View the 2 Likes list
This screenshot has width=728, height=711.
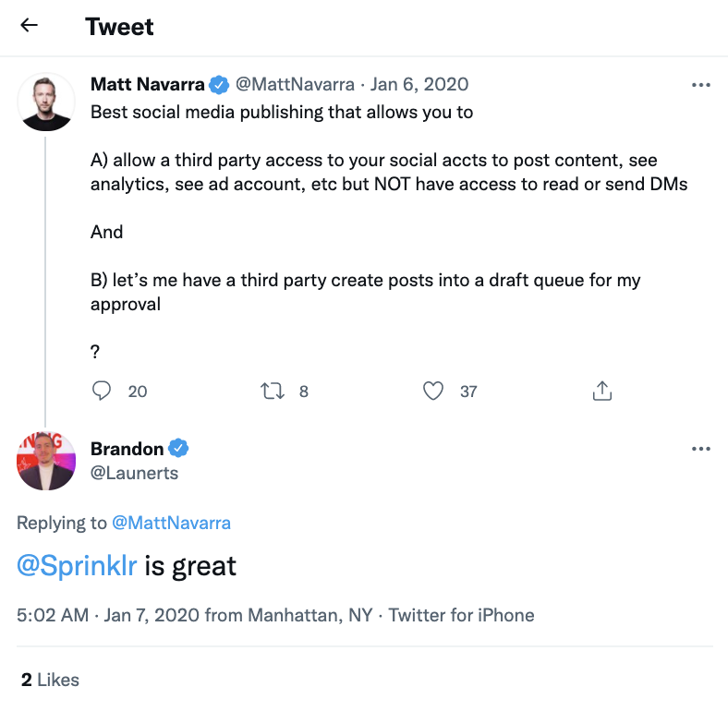pyautogui.click(x=51, y=680)
